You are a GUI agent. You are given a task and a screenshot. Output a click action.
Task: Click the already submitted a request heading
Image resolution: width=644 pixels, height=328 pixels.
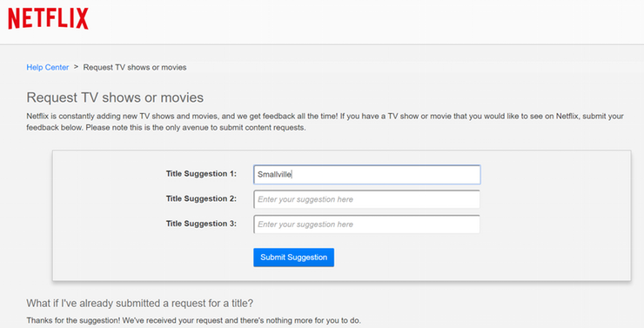pos(140,304)
